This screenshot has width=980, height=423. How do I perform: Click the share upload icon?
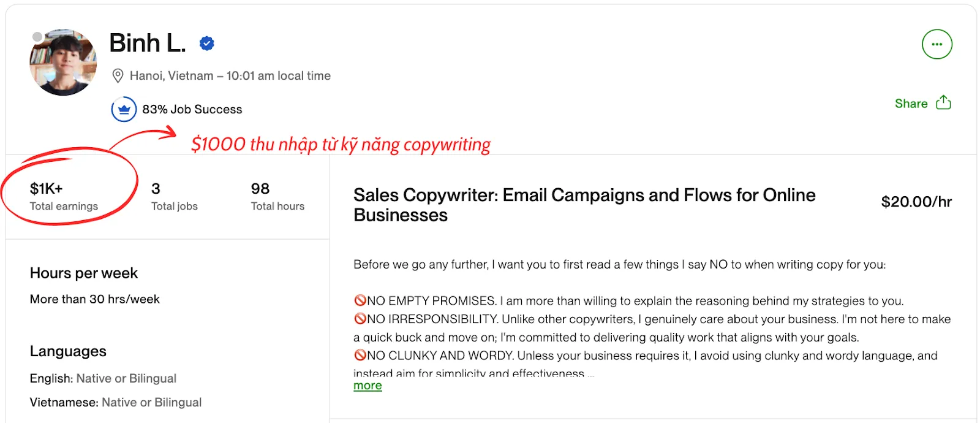[x=943, y=102]
